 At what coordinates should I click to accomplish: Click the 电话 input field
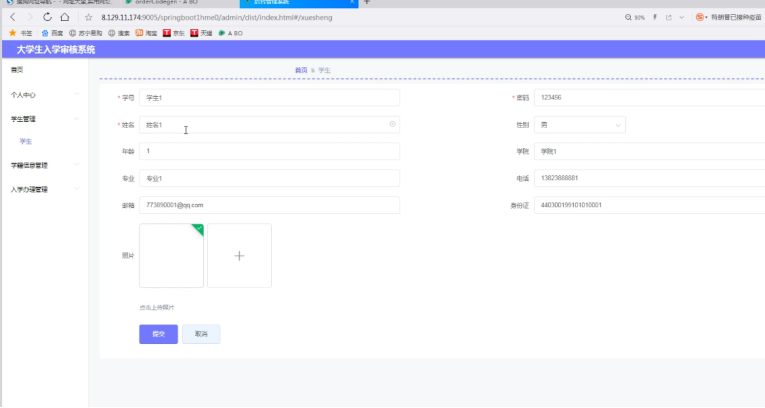pyautogui.click(x=649, y=178)
